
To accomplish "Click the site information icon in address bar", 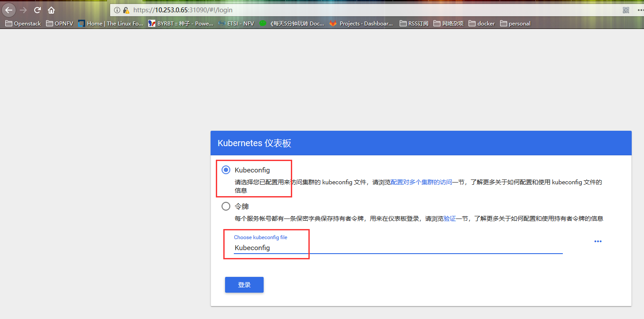I will click(x=117, y=10).
